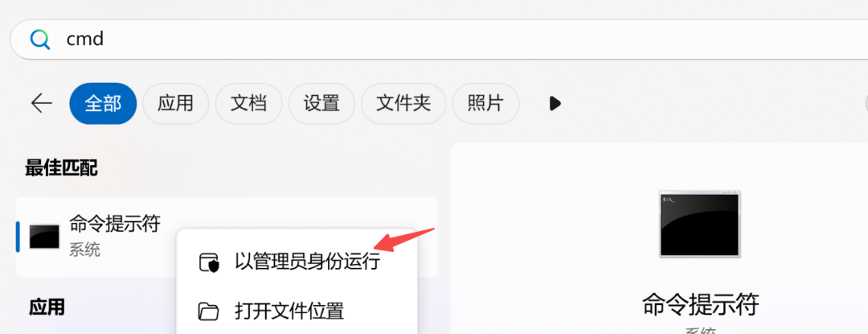The image size is (868, 334).
Task: Open the 命令提示符 best match result
Action: (x=227, y=237)
